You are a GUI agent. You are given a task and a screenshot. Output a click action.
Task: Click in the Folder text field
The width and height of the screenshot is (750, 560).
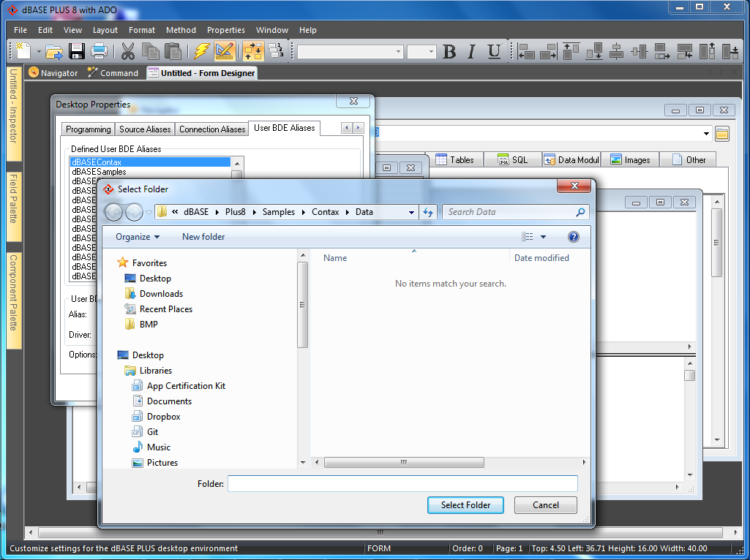[402, 483]
